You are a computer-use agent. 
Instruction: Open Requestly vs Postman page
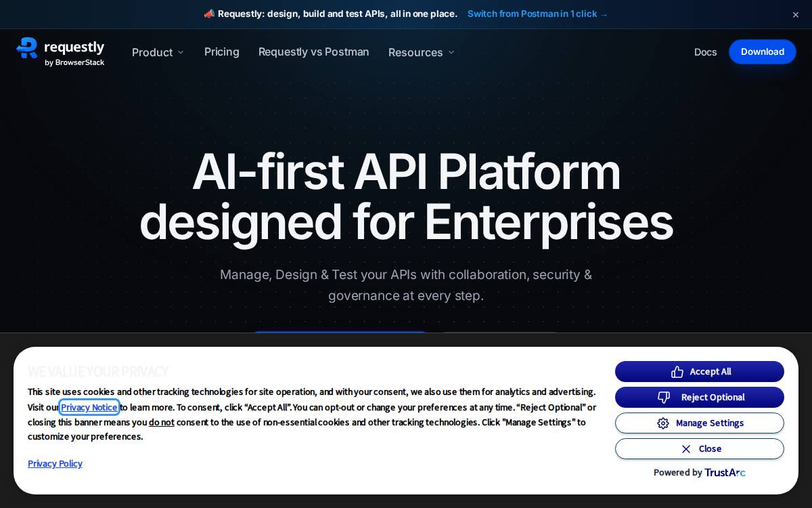pyautogui.click(x=314, y=52)
